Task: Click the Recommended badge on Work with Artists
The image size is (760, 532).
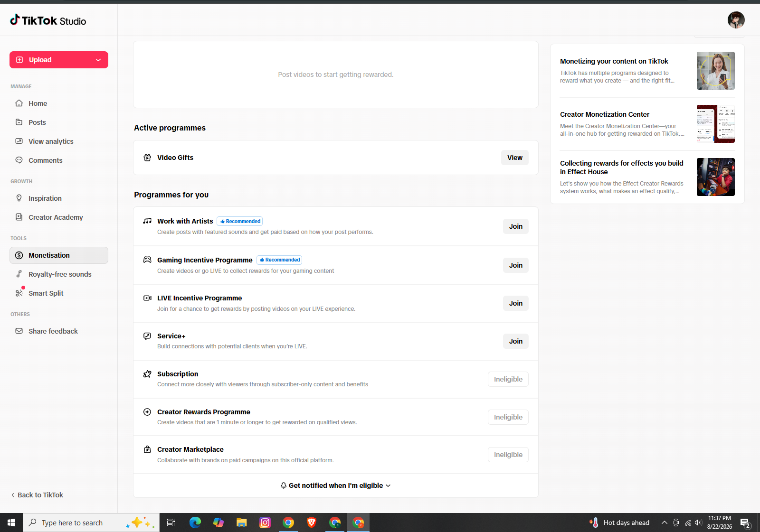Action: coord(240,221)
